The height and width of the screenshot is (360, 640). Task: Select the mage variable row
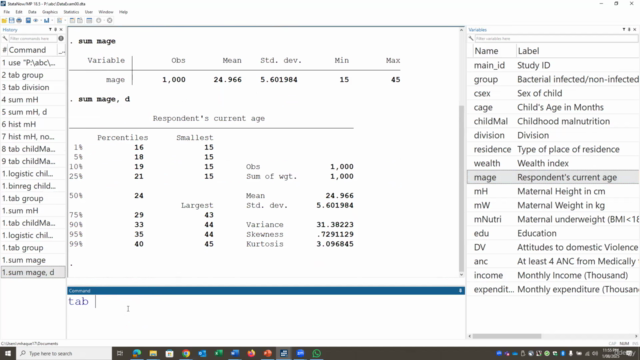[x=553, y=177]
